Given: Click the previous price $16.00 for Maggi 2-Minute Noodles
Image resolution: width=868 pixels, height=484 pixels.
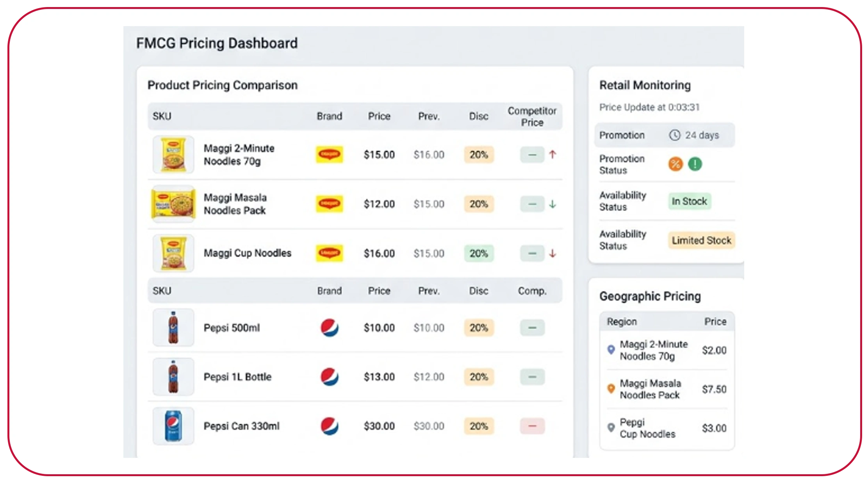Looking at the screenshot, I should click(x=429, y=155).
